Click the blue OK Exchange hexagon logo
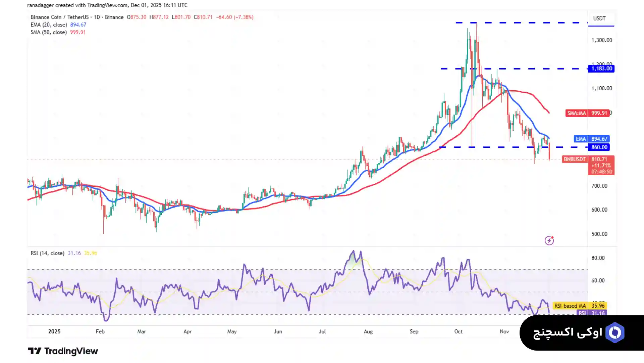The width and height of the screenshot is (644, 363). tap(615, 333)
